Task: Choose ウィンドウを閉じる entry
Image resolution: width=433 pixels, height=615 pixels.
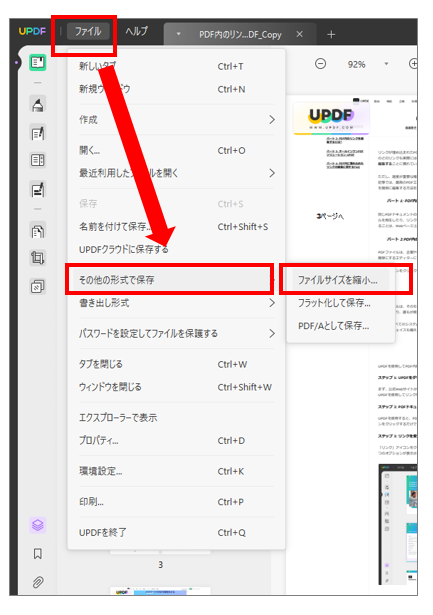Action: (x=176, y=387)
